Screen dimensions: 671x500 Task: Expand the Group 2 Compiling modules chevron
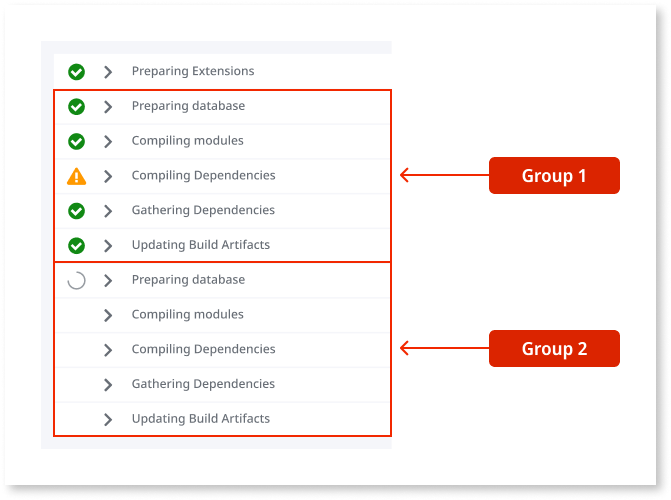point(108,315)
